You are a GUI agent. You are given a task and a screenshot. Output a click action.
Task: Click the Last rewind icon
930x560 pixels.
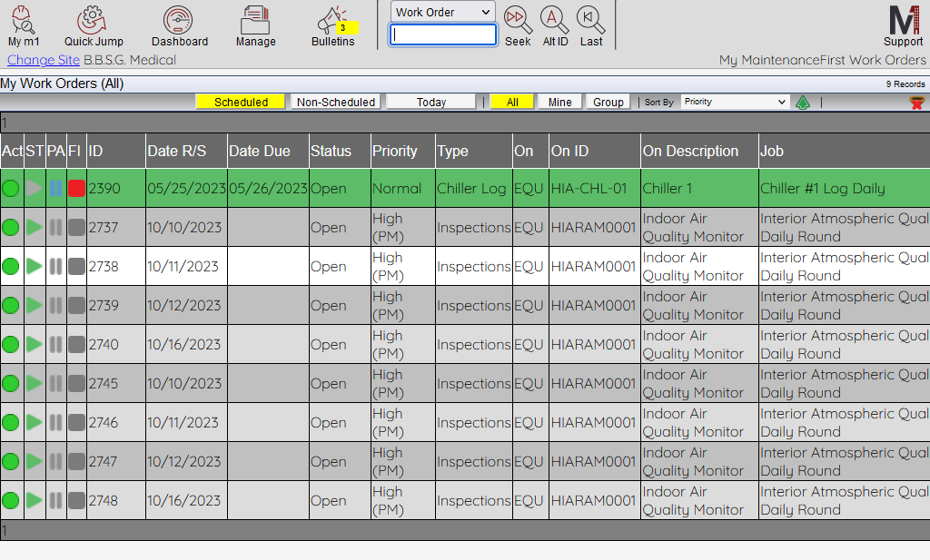point(591,19)
